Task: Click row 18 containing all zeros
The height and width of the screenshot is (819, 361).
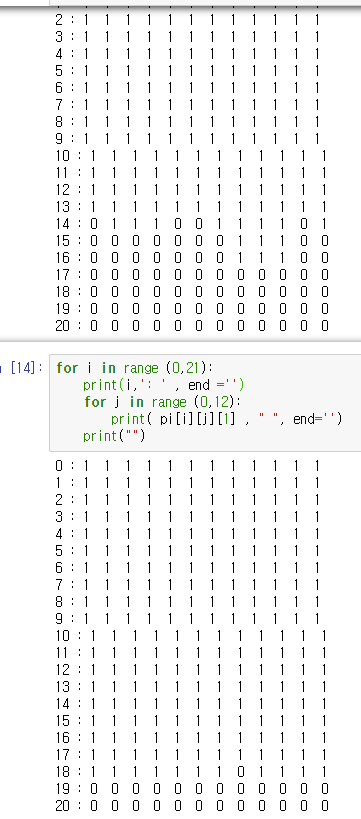Action: (191, 291)
